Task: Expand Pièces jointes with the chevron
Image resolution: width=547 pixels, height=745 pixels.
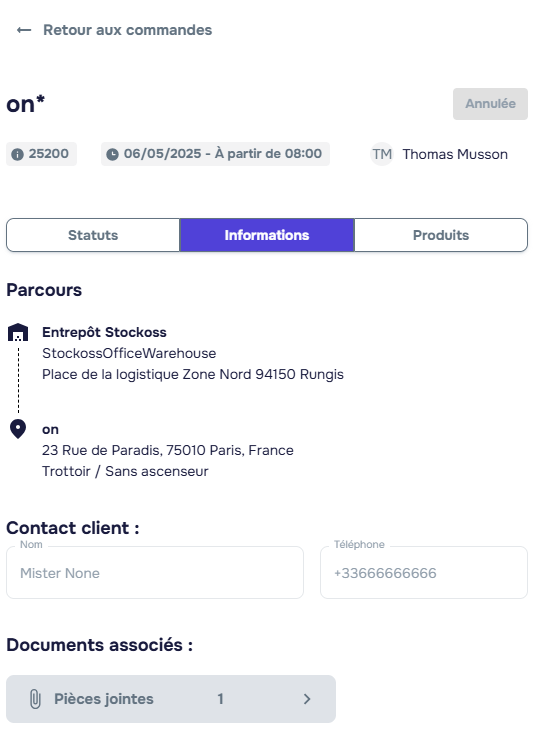Action: pos(307,699)
